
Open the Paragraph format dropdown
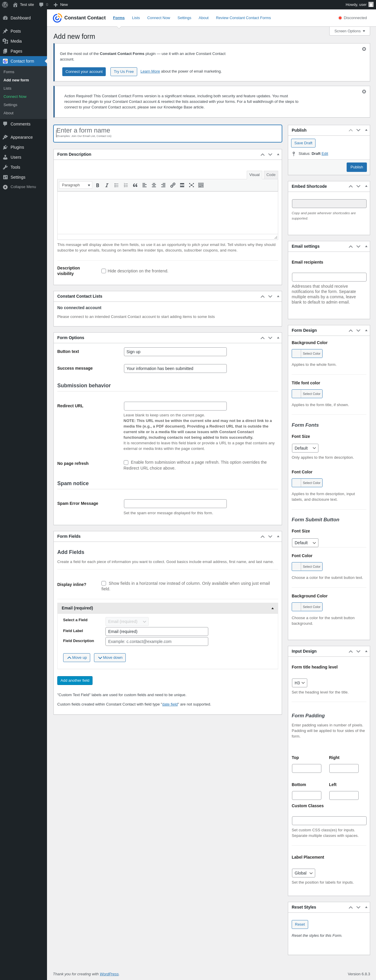click(x=76, y=185)
